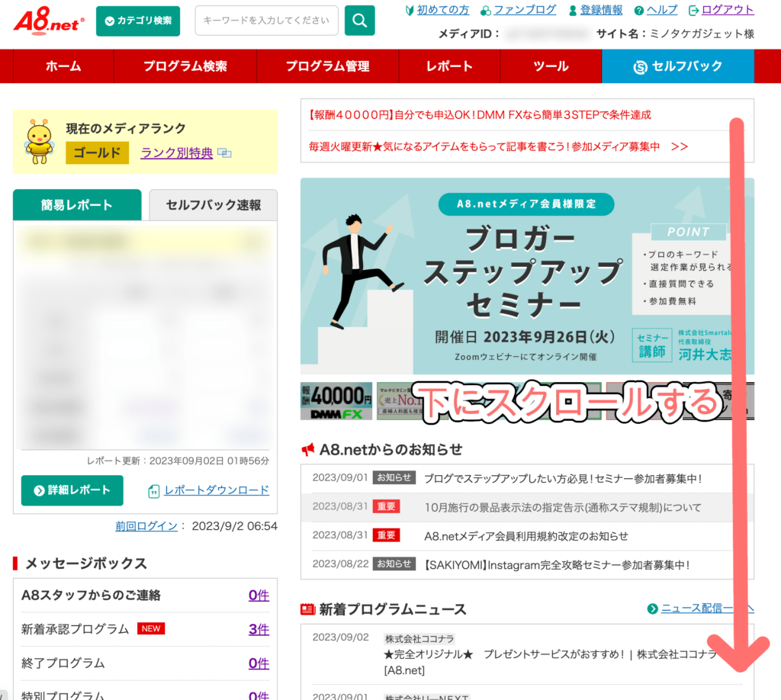Click the question mark help icon
Image resolution: width=781 pixels, height=700 pixels.
(x=638, y=10)
